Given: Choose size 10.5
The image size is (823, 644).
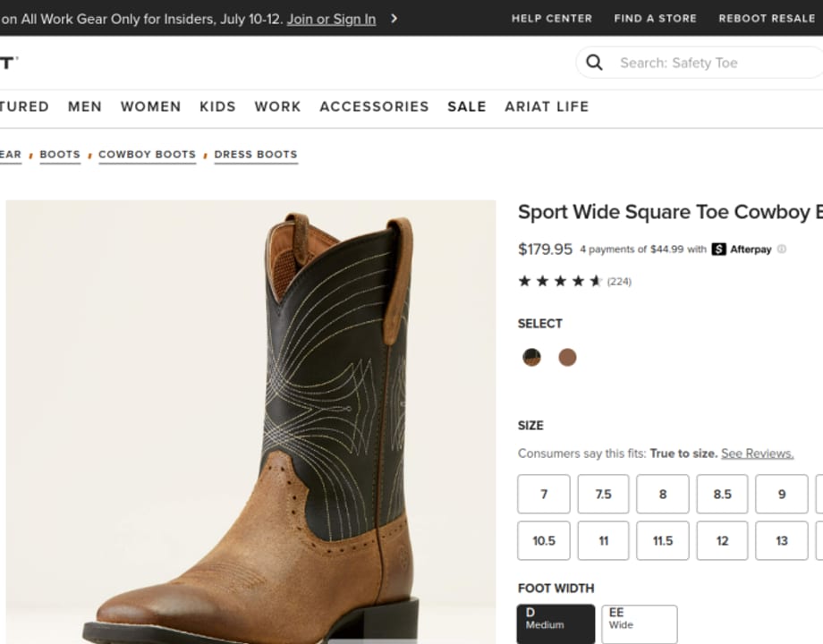Looking at the screenshot, I should point(544,540).
